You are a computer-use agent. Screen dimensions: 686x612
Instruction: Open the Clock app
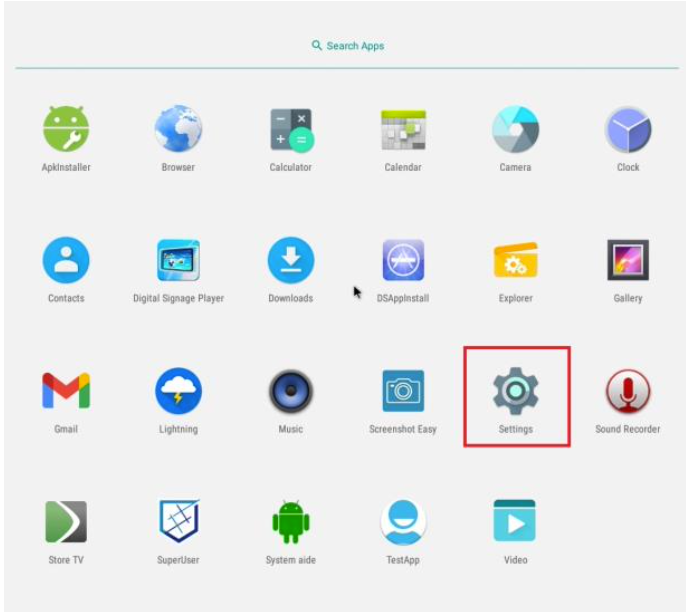click(628, 129)
